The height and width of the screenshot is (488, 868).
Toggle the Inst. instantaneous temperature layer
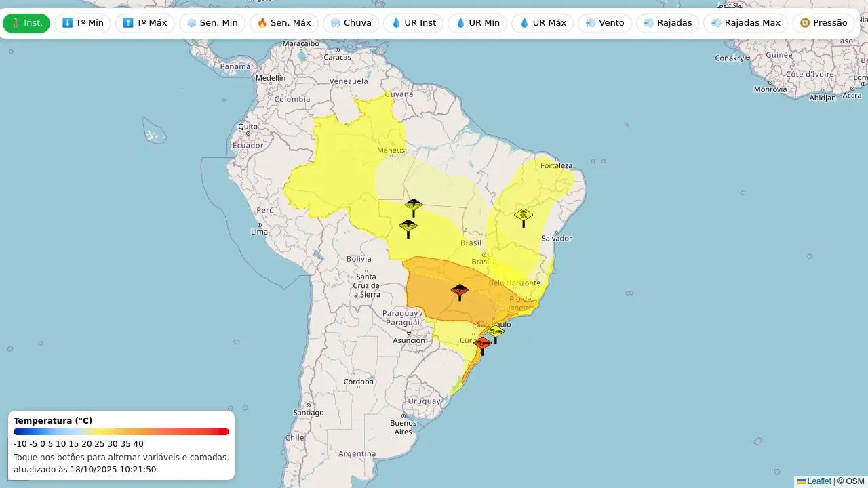(x=26, y=23)
